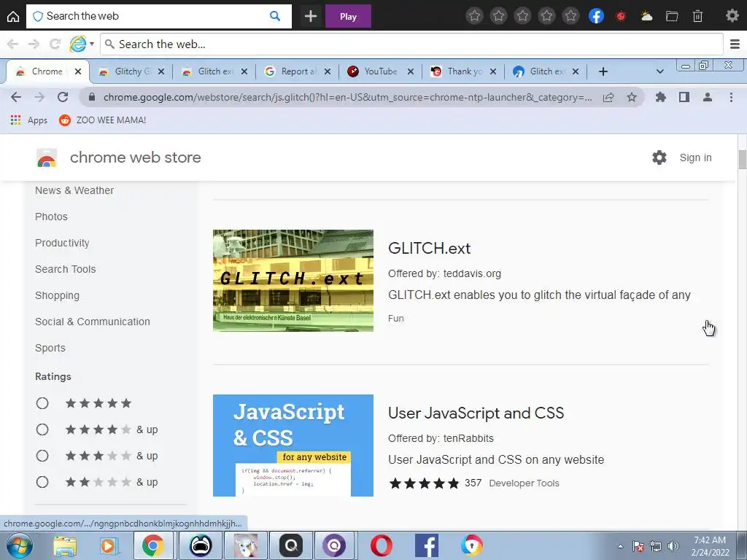Screen dimensions: 747x560
Task: Click the first empty star bookmark slot
Action: 474,16
